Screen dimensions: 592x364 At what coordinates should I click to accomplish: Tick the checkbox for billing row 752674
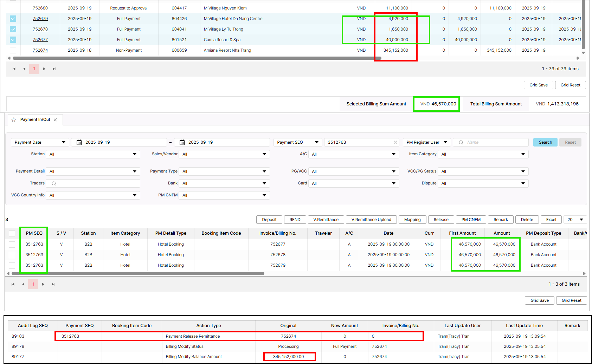pos(13,50)
